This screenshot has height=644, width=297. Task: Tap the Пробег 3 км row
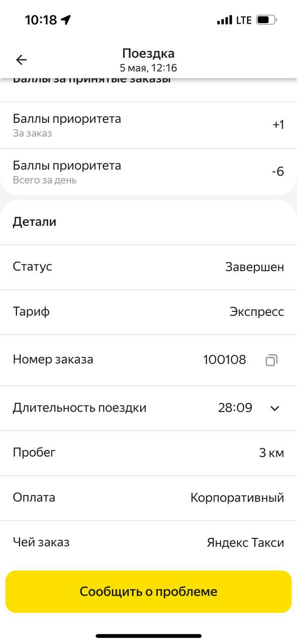click(148, 453)
